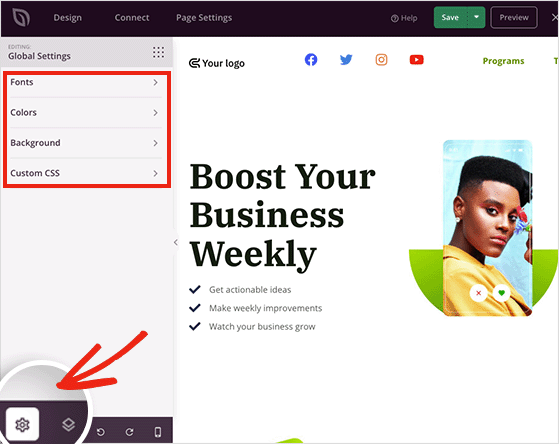This screenshot has height=444, width=559.
Task: Open global settings gear icon
Action: (22, 424)
